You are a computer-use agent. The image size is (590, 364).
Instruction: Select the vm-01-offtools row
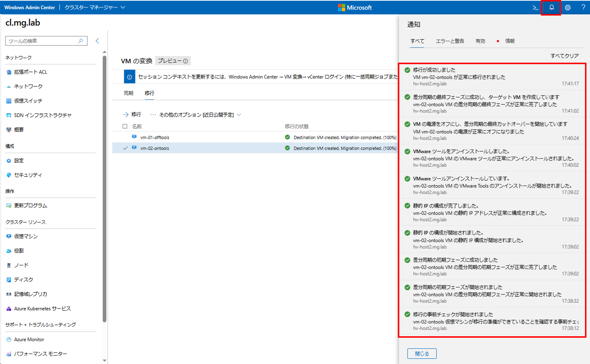pos(155,138)
